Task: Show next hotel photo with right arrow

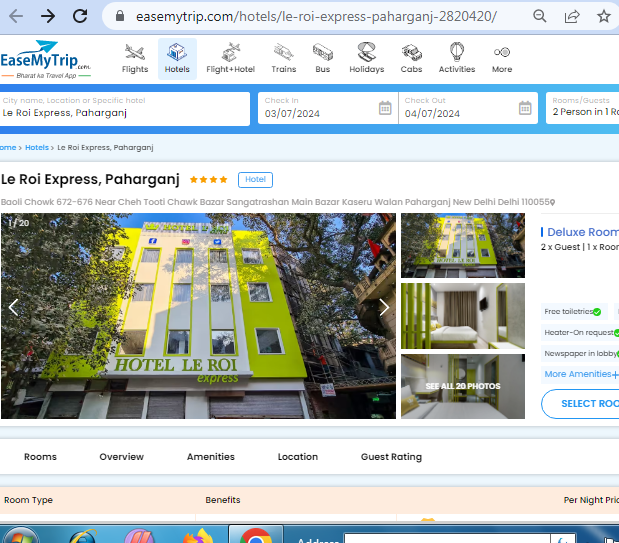Action: tap(383, 308)
